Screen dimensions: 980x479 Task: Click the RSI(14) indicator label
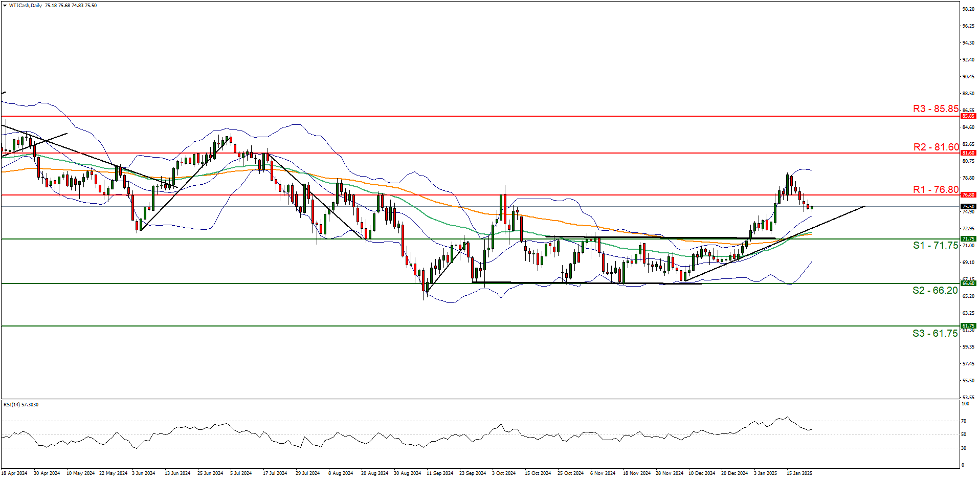(x=20, y=404)
